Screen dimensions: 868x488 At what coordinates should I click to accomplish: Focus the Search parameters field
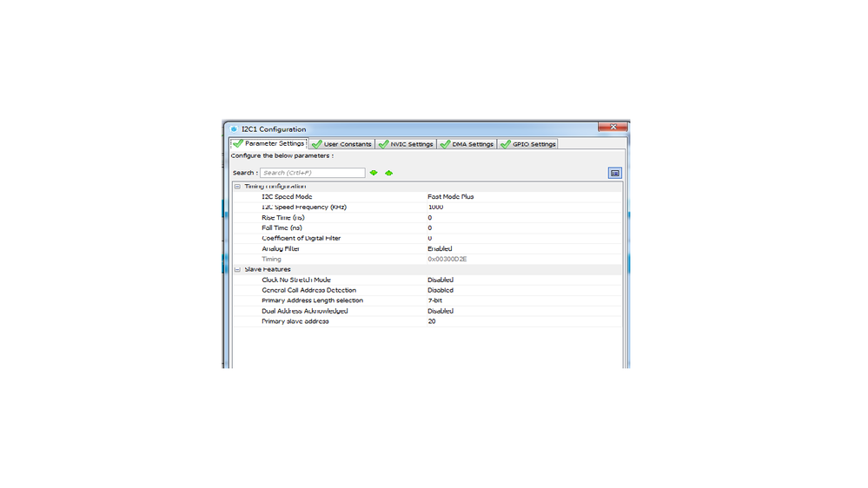click(312, 173)
